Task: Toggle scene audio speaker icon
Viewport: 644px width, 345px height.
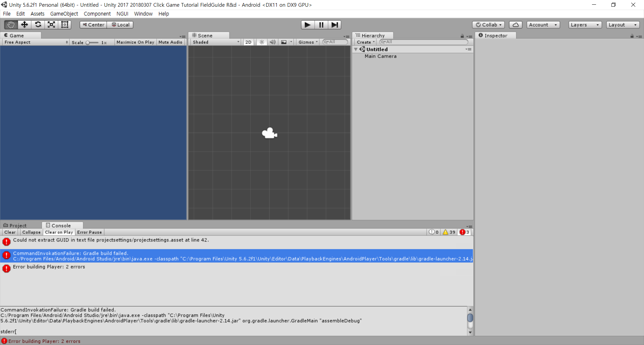Action: coord(273,42)
